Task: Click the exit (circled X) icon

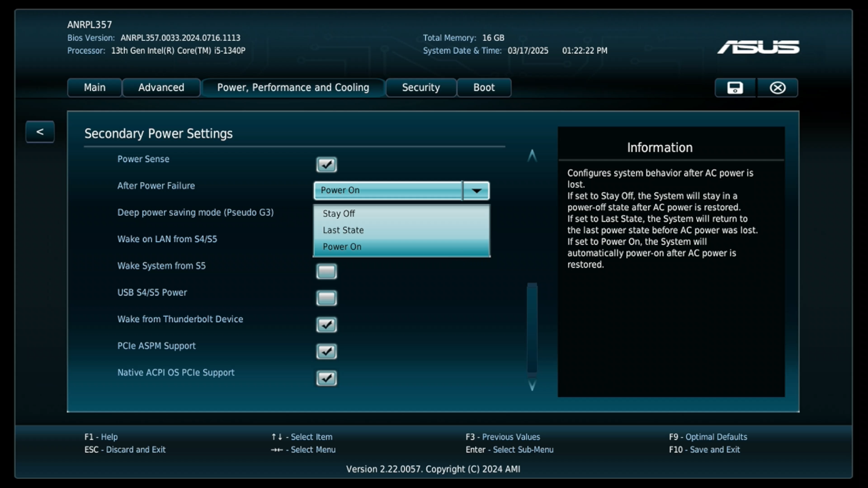Action: pyautogui.click(x=777, y=88)
